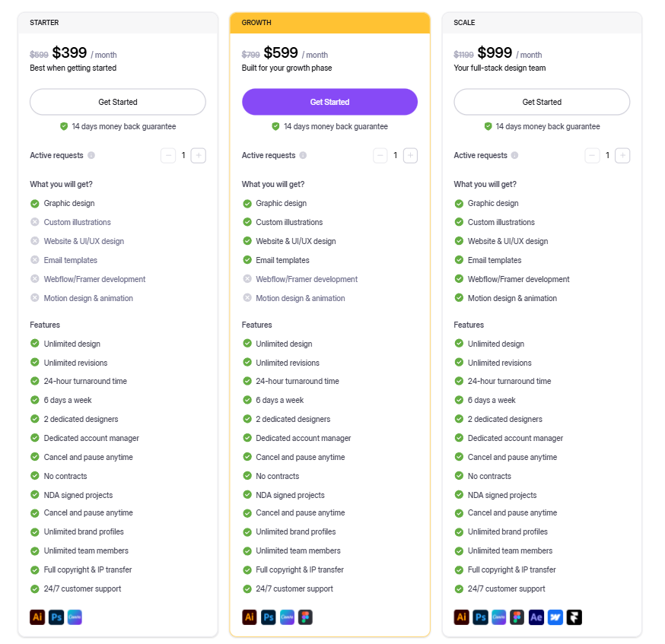
Task: Click info icon beside Scale Active requests
Action: pos(514,156)
